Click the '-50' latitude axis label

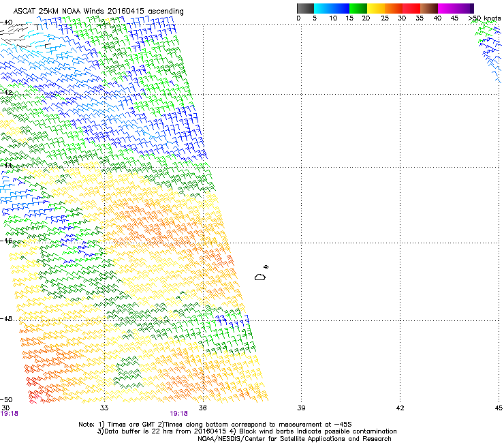(6, 400)
